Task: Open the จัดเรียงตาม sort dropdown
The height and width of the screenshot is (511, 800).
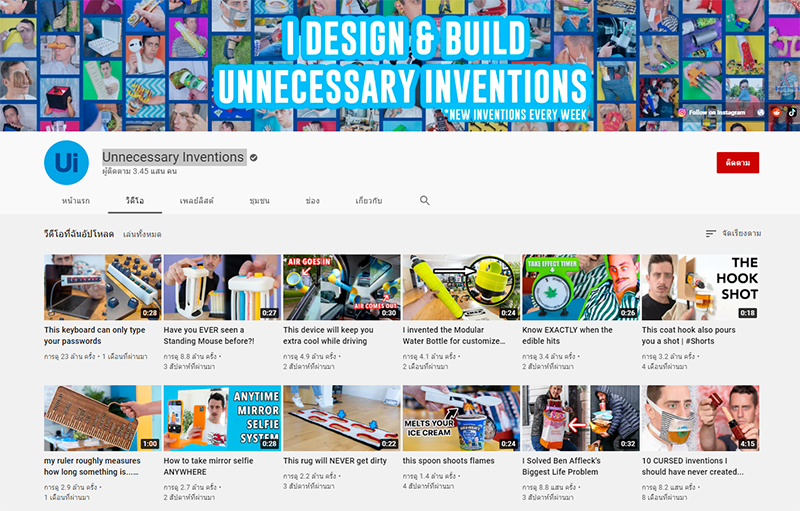Action: (x=733, y=234)
